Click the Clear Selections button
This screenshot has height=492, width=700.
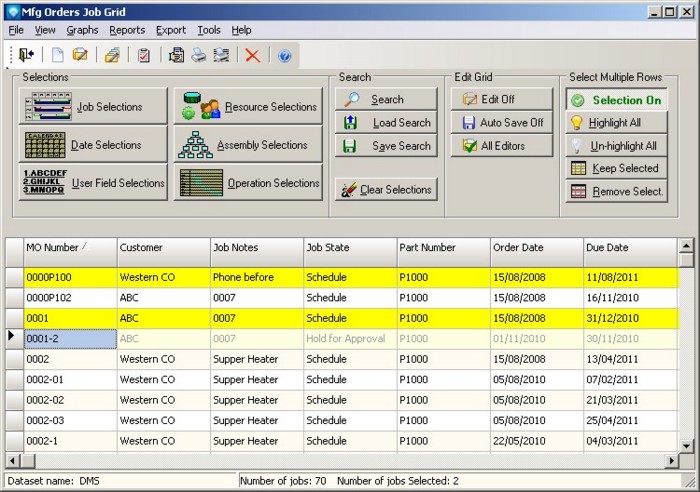[386, 190]
